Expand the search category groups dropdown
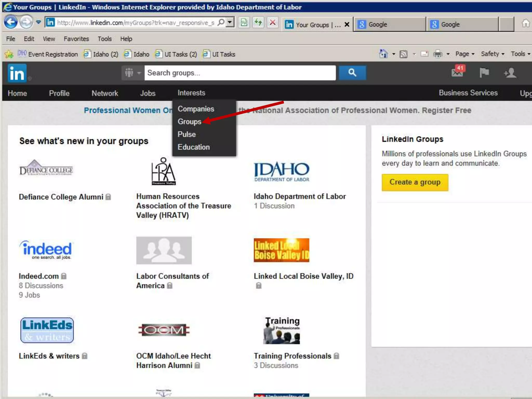Viewport: 532px width, 399px height. point(132,73)
